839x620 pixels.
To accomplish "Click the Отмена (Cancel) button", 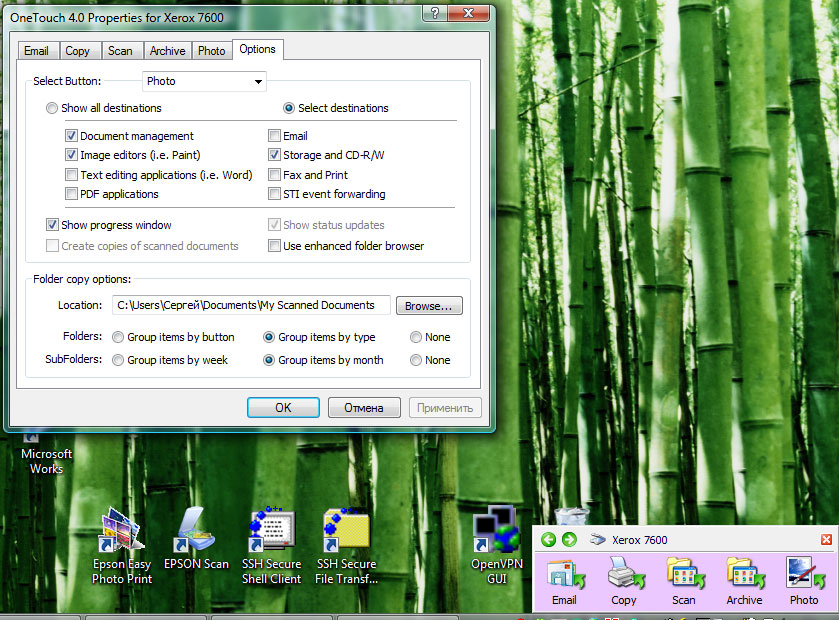I will click(x=364, y=408).
